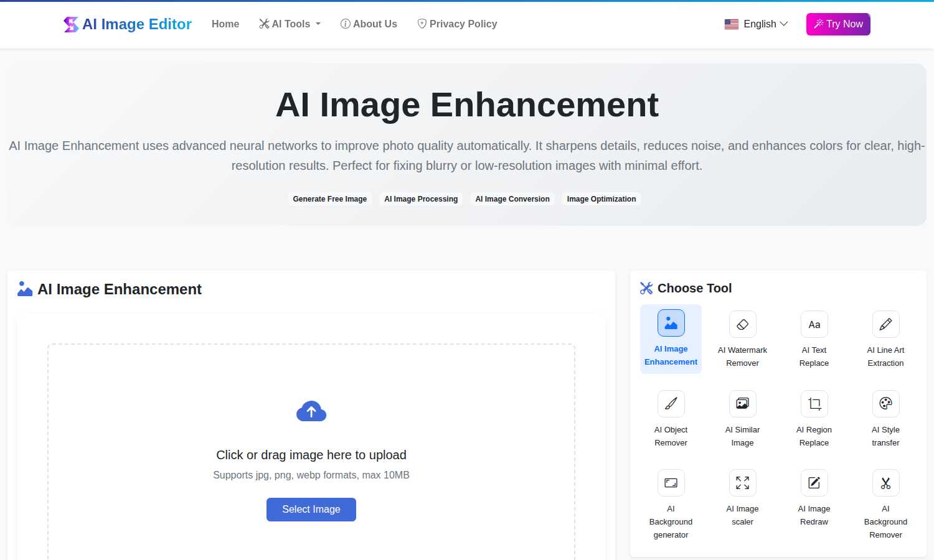934x560 pixels.
Task: Select the AI Line Art Extraction pencil icon
Action: [885, 324]
